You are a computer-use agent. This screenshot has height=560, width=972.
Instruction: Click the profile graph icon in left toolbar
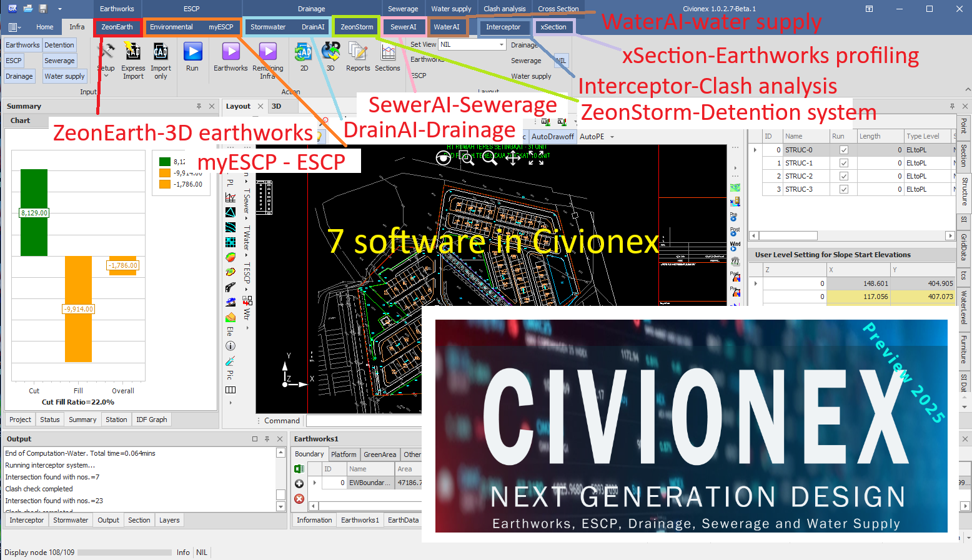[231, 197]
